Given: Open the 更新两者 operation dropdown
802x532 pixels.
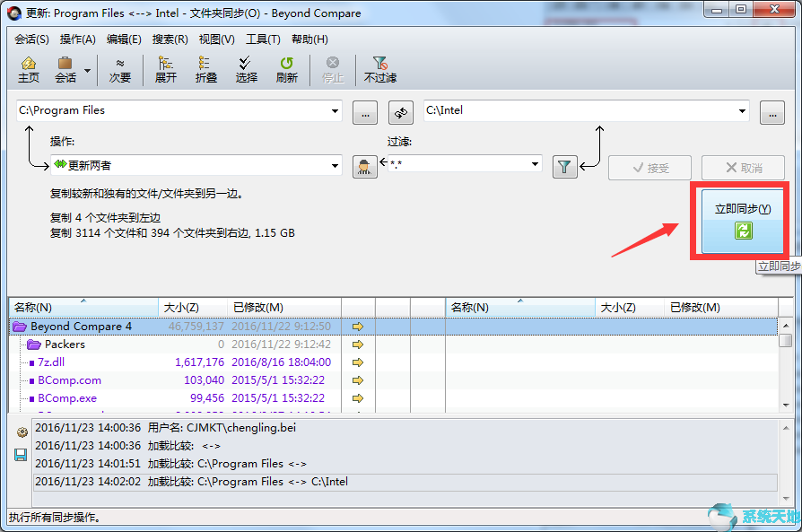Looking at the screenshot, I should [335, 166].
